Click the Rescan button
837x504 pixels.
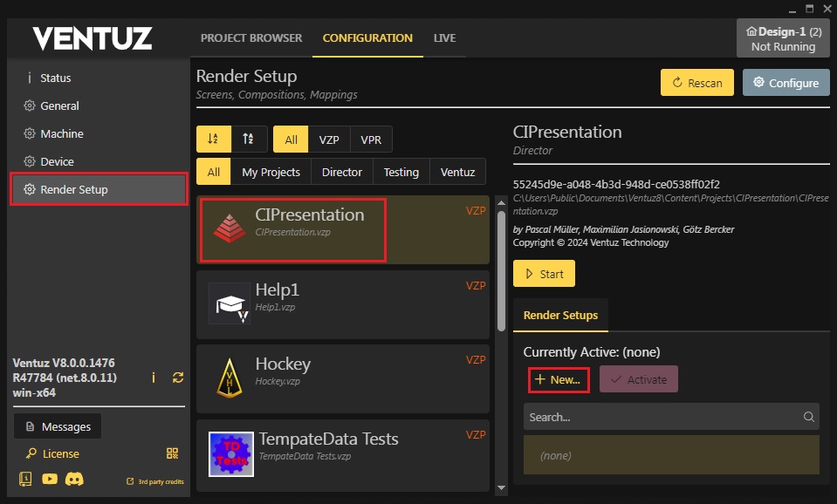tap(696, 83)
